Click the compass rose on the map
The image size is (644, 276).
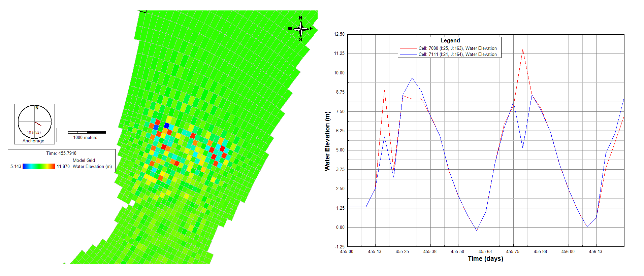pyautogui.click(x=300, y=29)
